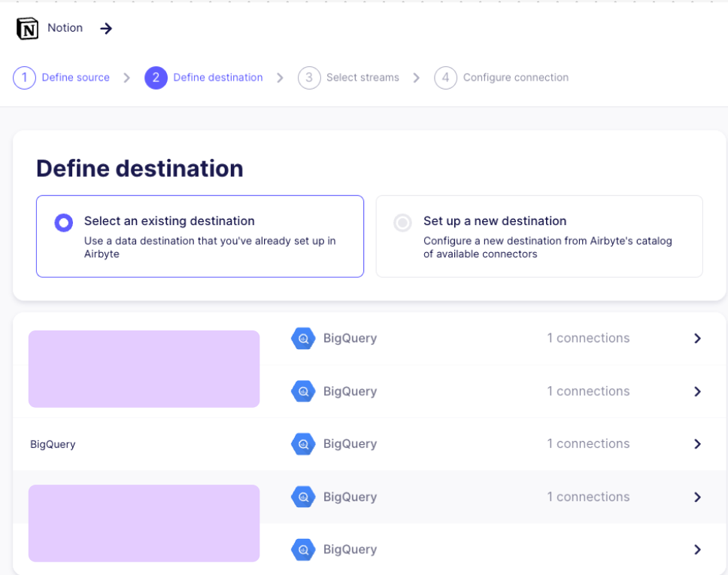Click the Configure a new destination description text
This screenshot has height=575, width=728.
point(548,248)
